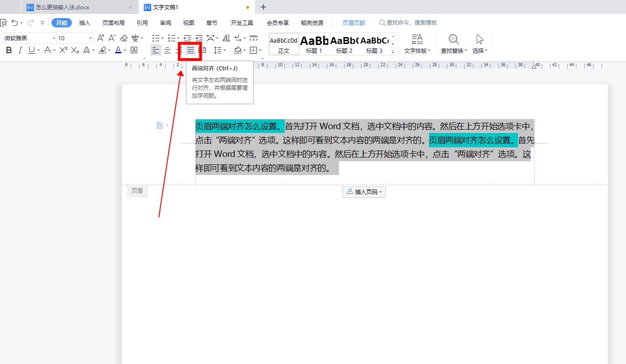Toggle bold formatting
The height and width of the screenshot is (364, 626).
(x=8, y=50)
